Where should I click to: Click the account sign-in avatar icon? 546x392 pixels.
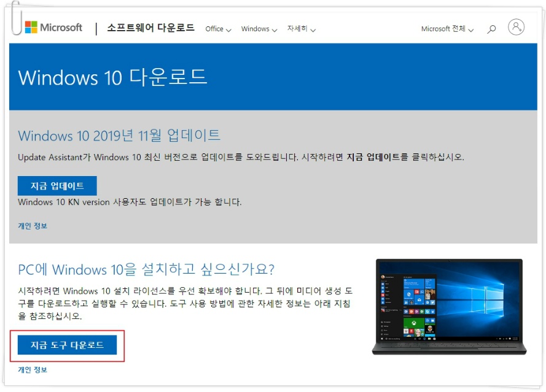516,27
